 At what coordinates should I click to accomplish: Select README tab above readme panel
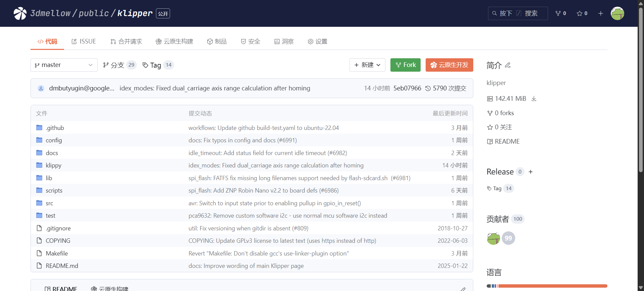[x=61, y=288]
